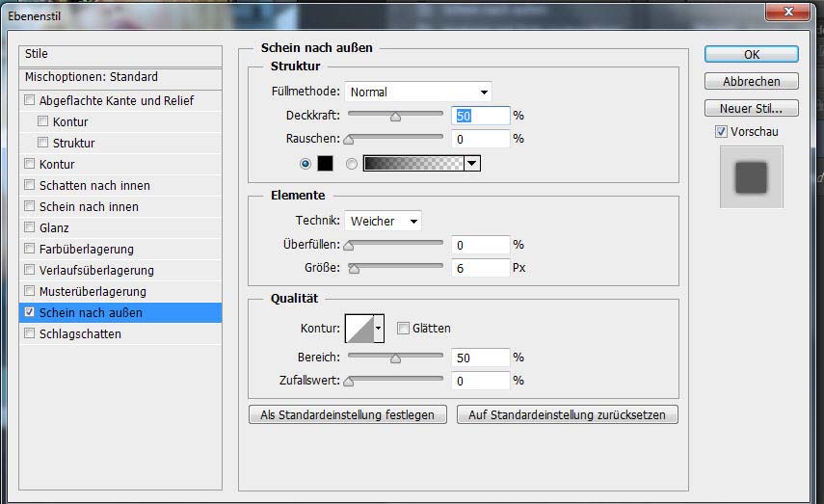Image resolution: width=824 pixels, height=504 pixels.
Task: Click Als Standardeinstellung festlegen button
Action: click(348, 415)
